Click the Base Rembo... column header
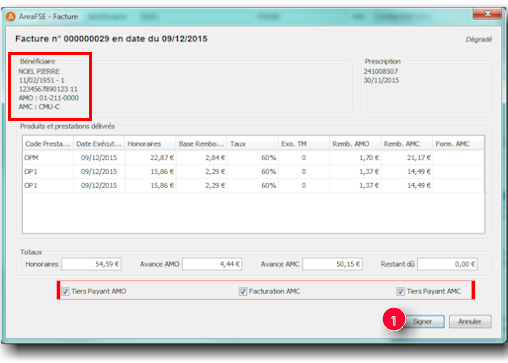Viewport: 508px width, 363px height. coord(202,144)
